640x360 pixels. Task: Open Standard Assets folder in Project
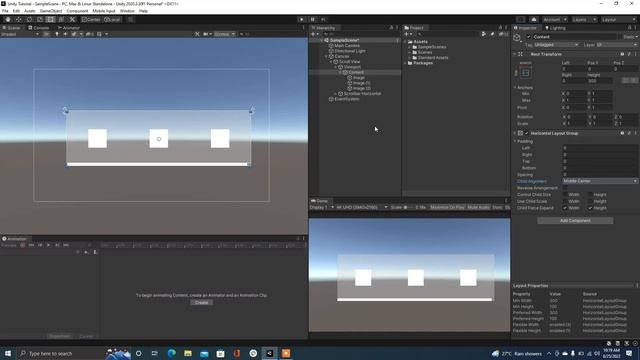[x=433, y=58]
